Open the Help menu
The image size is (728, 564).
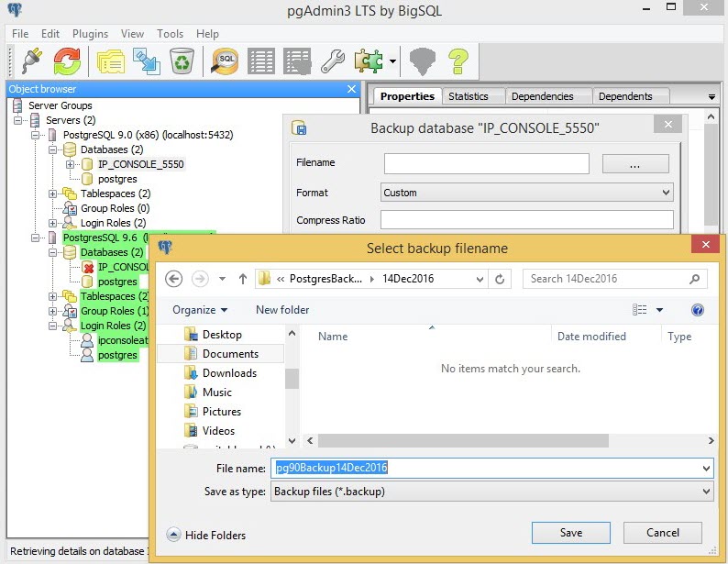coord(207,34)
